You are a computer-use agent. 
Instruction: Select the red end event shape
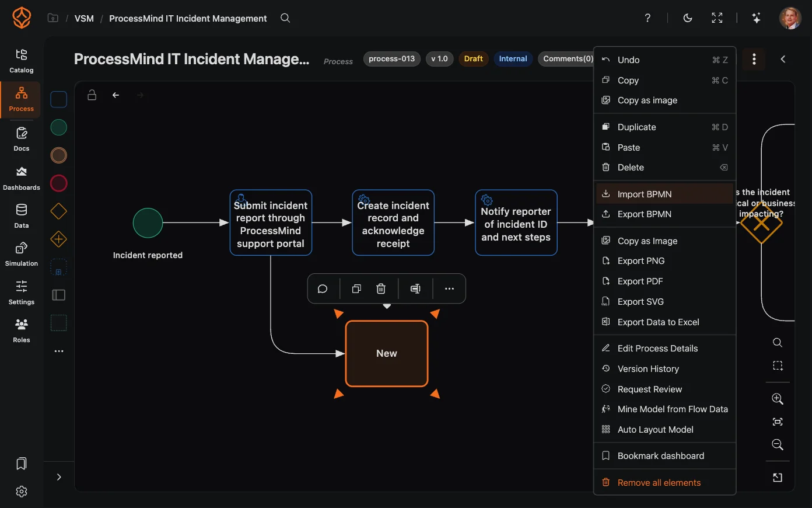[x=59, y=183]
